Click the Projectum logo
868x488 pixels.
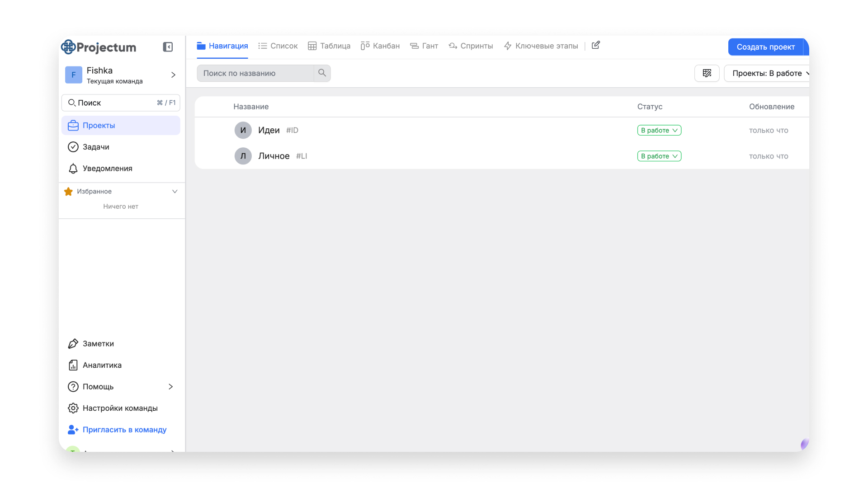pyautogui.click(x=99, y=47)
